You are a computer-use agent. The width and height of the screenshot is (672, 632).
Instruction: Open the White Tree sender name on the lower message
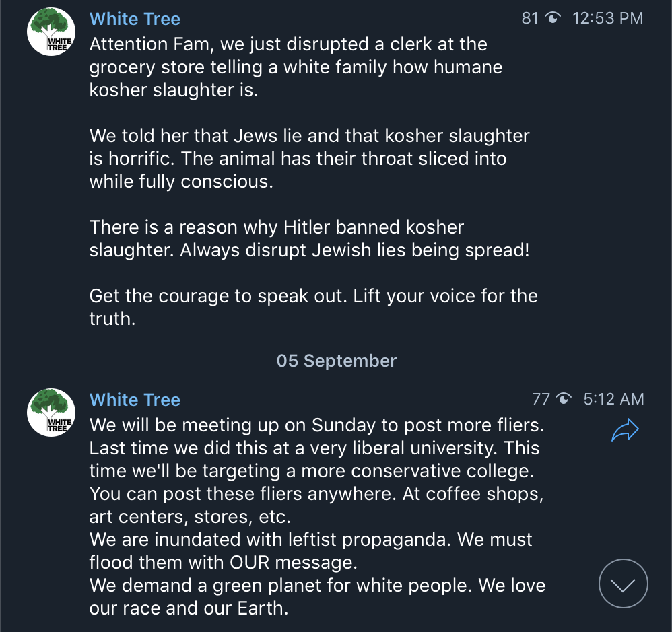[135, 400]
